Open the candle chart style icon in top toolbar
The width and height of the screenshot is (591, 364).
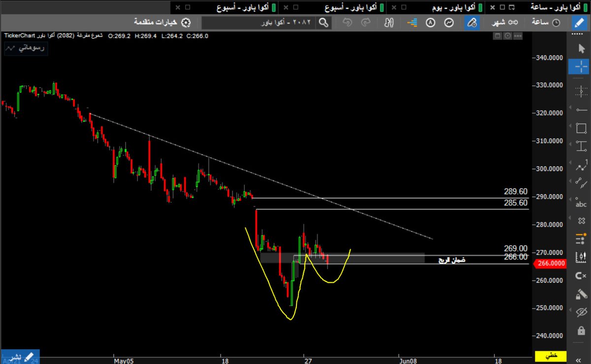point(390,23)
